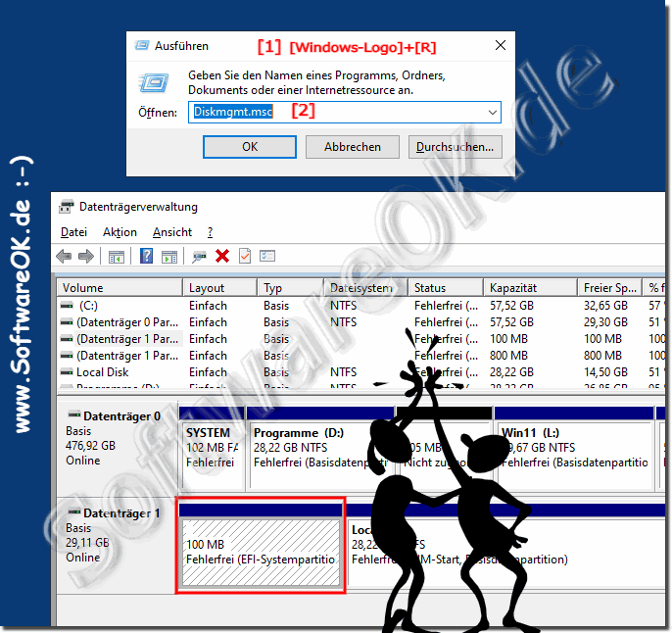This screenshot has height=633, width=672.
Task: Sort by the Dateisystem column header
Action: [x=365, y=287]
